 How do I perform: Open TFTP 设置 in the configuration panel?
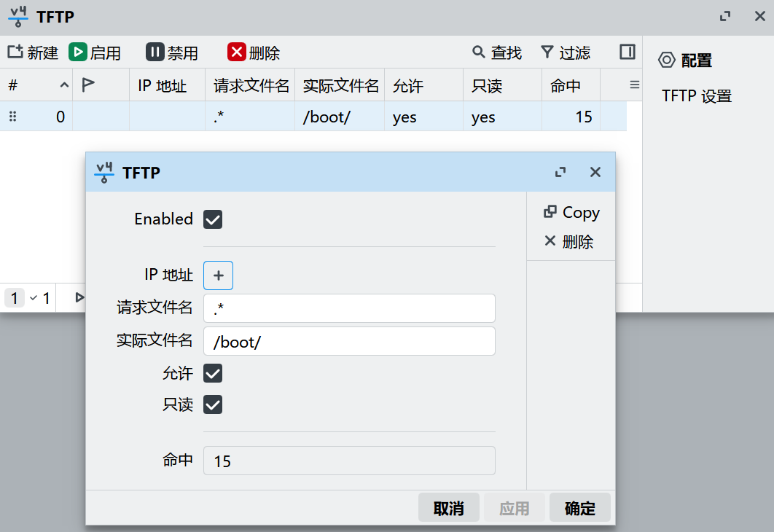click(x=697, y=95)
